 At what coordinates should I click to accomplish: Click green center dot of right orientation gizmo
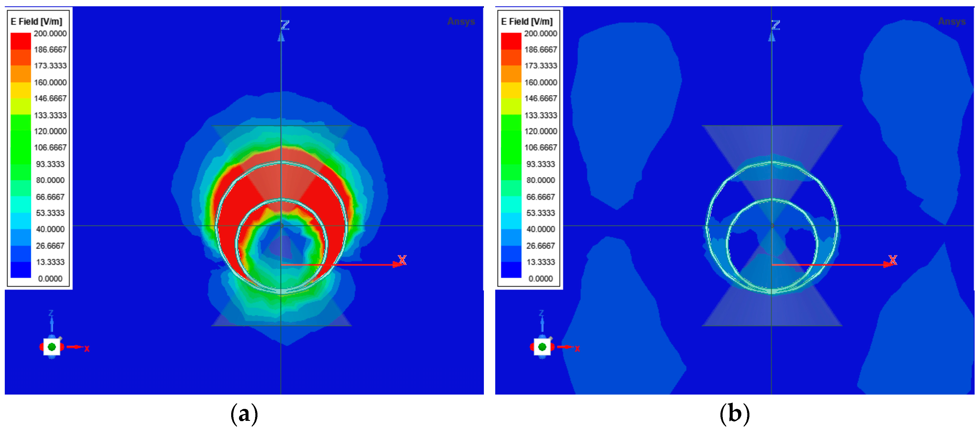click(x=542, y=346)
